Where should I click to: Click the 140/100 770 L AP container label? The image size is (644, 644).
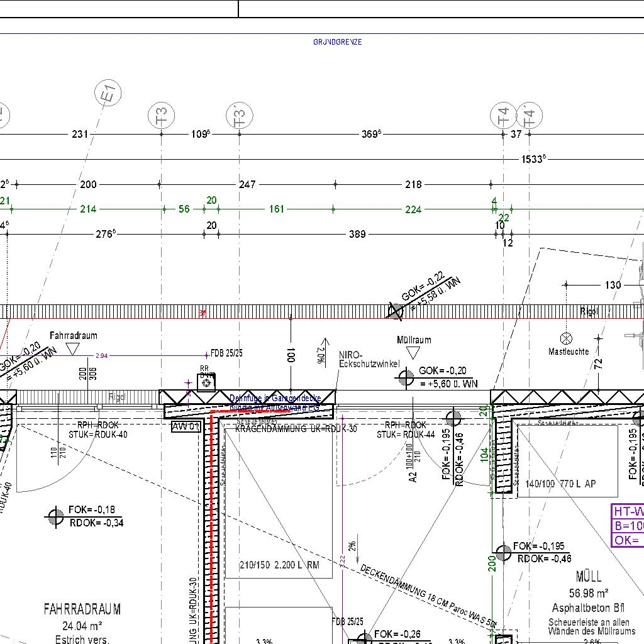tap(560, 484)
